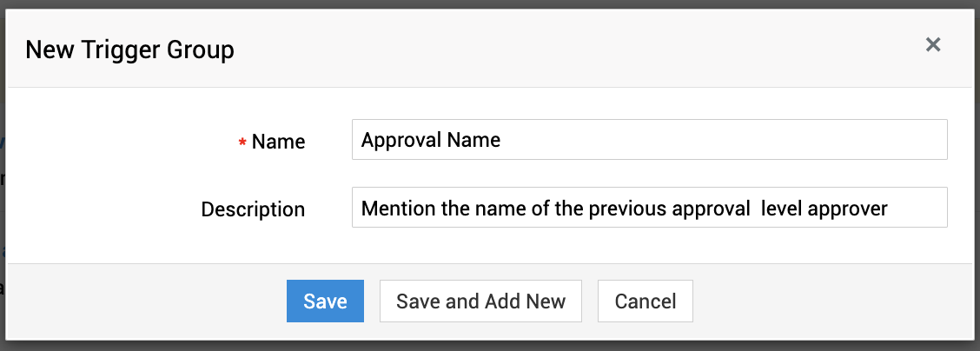Click empty footer area right of Cancel
Image resolution: width=980 pixels, height=351 pixels.
[x=825, y=301]
